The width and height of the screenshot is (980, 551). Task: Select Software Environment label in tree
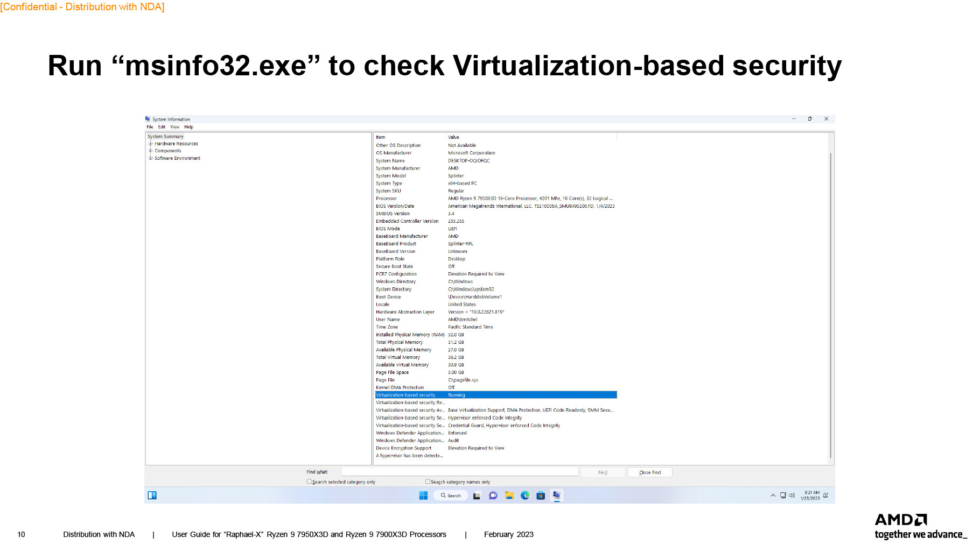coord(178,158)
